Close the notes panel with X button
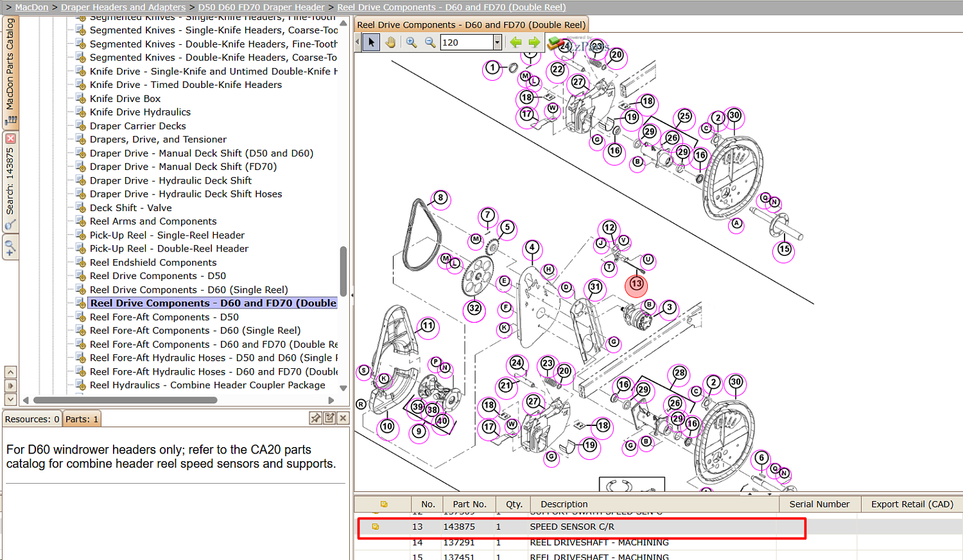The image size is (963, 560). point(343,418)
